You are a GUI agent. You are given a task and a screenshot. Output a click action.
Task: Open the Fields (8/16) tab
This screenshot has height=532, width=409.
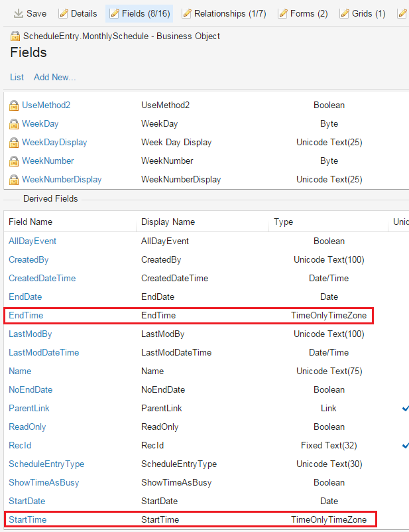pyautogui.click(x=139, y=13)
